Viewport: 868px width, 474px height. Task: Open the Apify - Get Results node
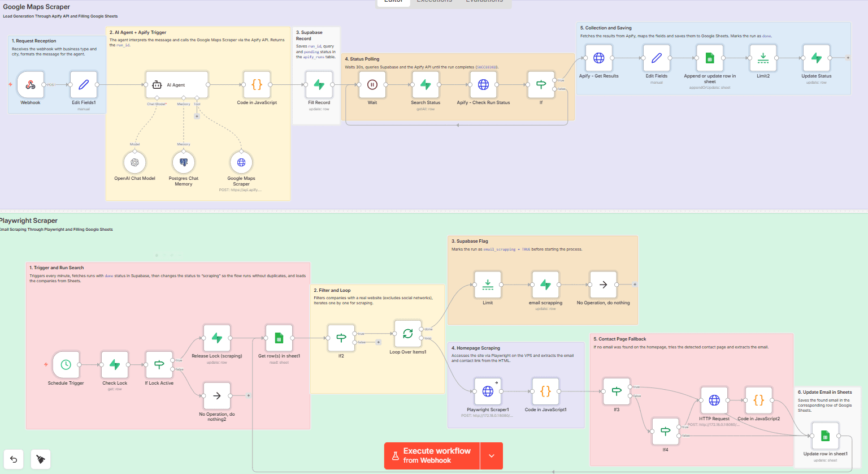(599, 58)
